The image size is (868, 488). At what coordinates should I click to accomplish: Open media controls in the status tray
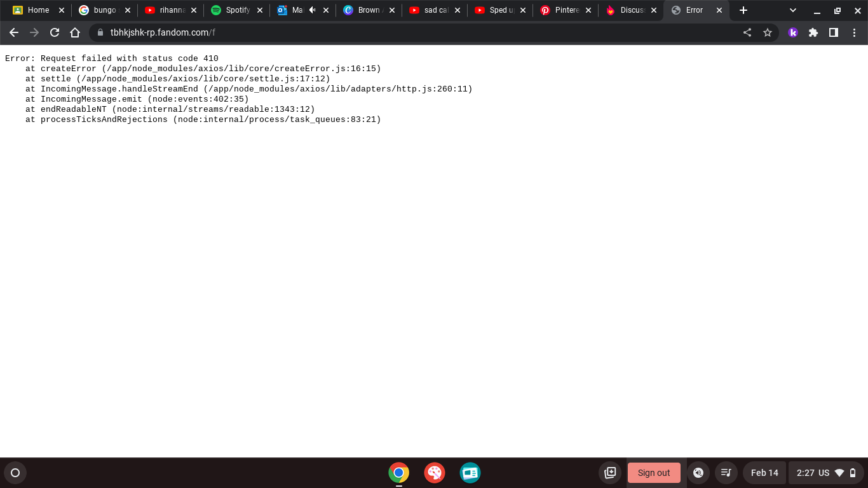click(x=726, y=472)
